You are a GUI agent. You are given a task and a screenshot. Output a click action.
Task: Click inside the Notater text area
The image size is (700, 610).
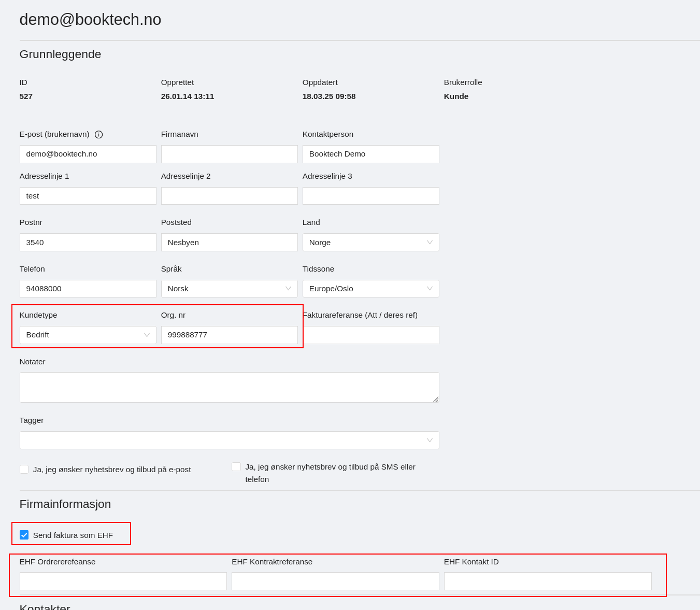[x=229, y=387]
